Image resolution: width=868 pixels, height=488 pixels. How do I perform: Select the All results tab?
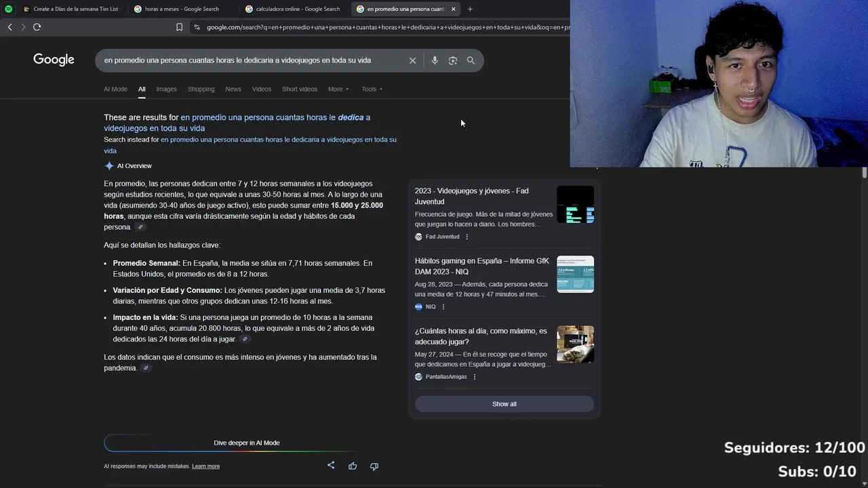point(142,89)
